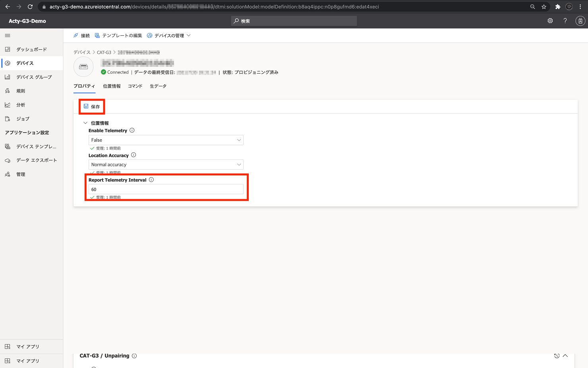Open the ダッシュボード sidebar item
The height and width of the screenshot is (368, 588).
31,49
